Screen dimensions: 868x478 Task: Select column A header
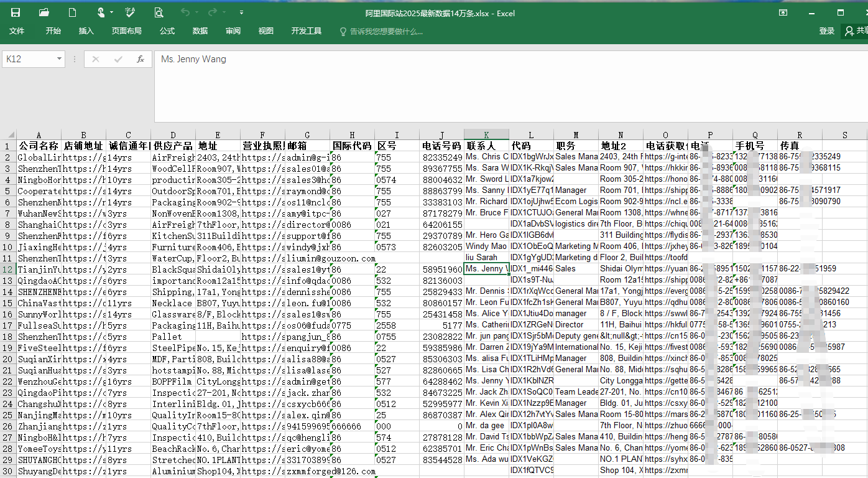[x=39, y=135]
